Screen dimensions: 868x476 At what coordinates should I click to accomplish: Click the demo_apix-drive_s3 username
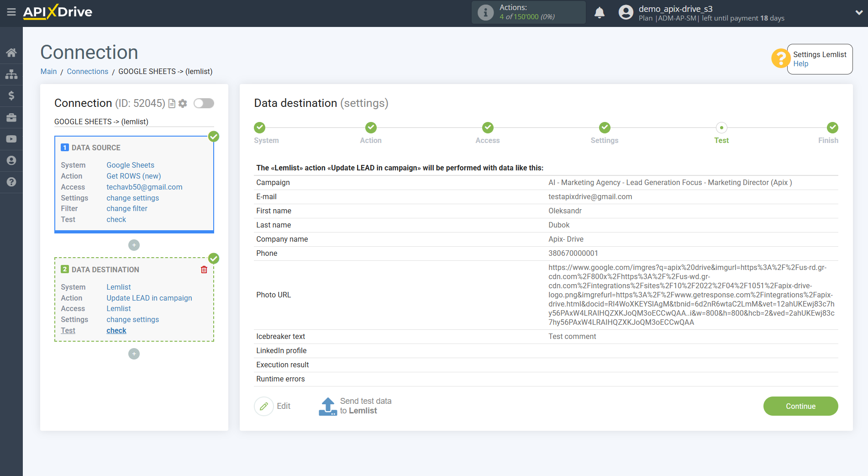click(x=675, y=9)
